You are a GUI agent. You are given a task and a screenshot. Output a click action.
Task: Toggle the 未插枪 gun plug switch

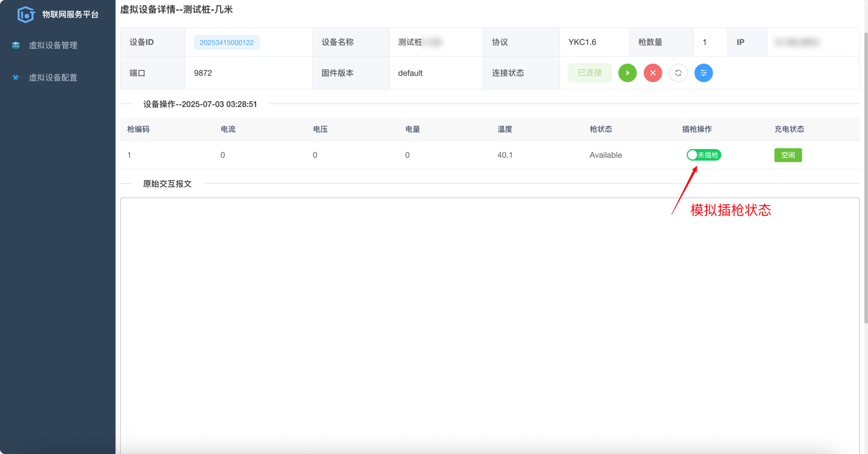click(704, 155)
